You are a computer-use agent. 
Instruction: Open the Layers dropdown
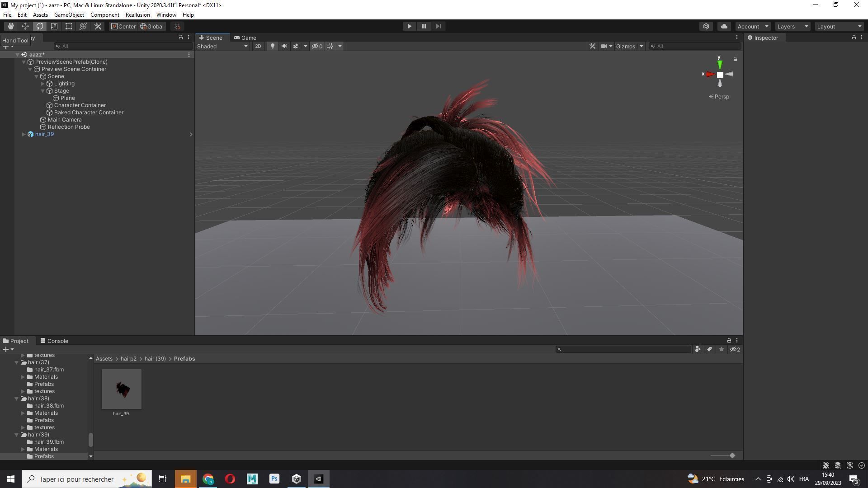pyautogui.click(x=793, y=26)
